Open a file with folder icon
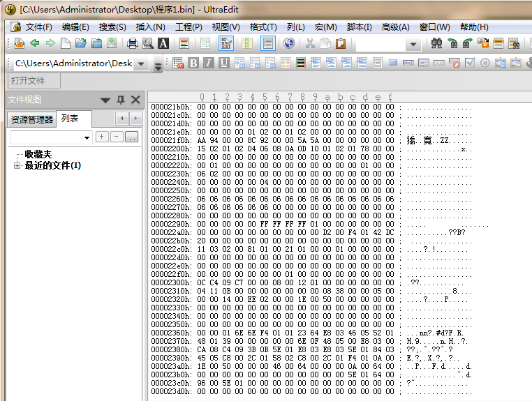 (x=81, y=43)
